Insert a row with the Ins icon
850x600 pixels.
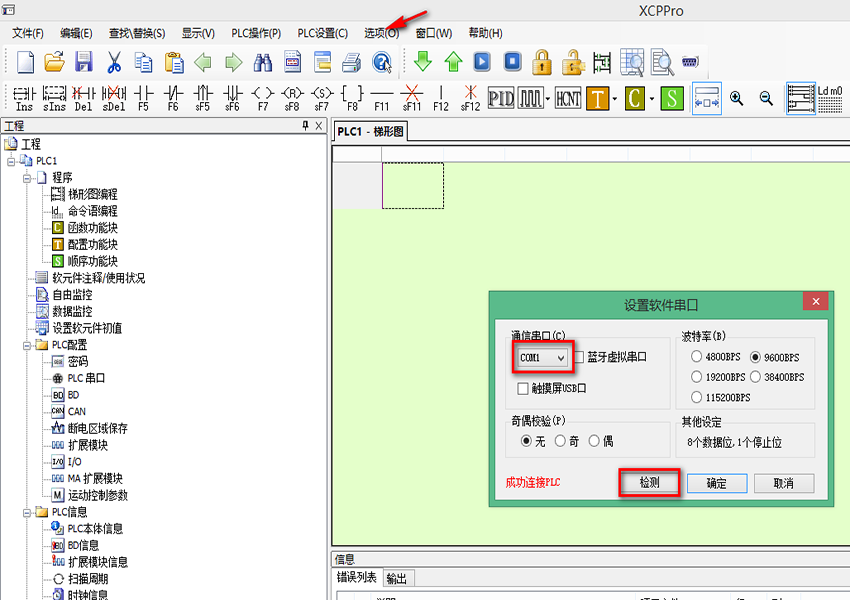click(24, 98)
